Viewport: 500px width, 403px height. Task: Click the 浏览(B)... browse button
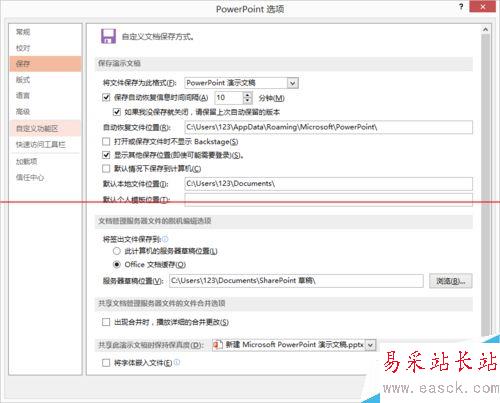coord(451,281)
